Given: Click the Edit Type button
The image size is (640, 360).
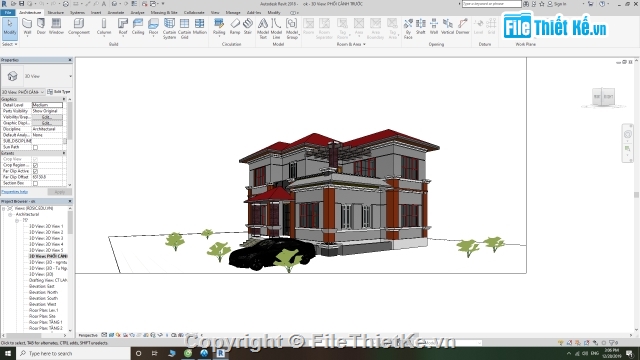Looking at the screenshot, I should coord(59,92).
